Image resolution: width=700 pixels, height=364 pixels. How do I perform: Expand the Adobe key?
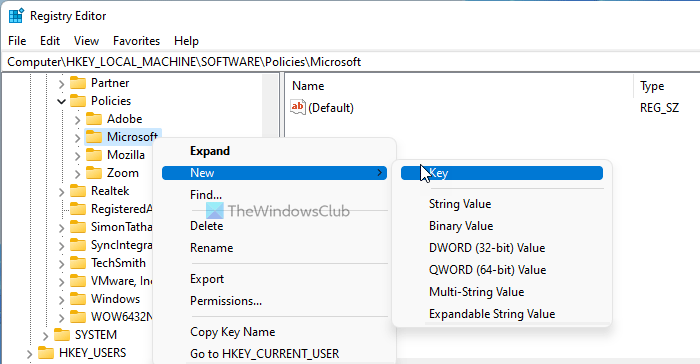point(78,120)
